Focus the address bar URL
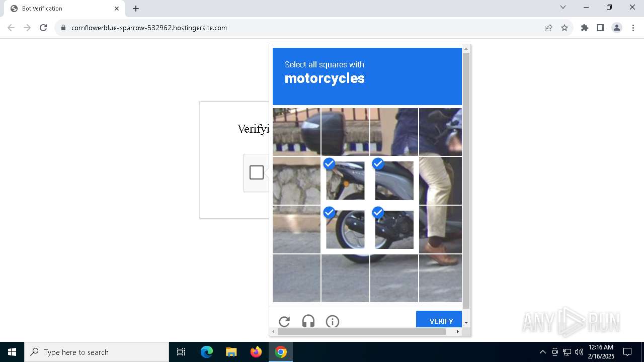Screen dimensions: 644x362 [149, 28]
